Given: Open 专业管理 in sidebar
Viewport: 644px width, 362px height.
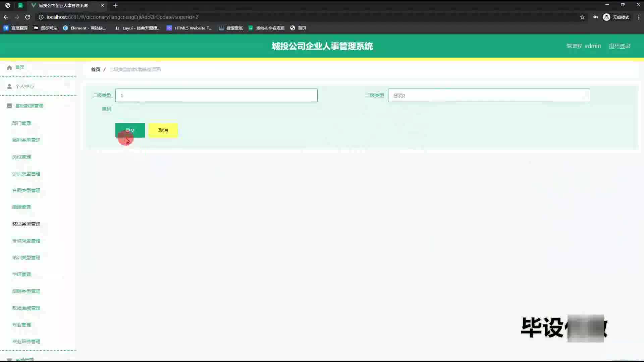Looking at the screenshot, I should point(21,324).
